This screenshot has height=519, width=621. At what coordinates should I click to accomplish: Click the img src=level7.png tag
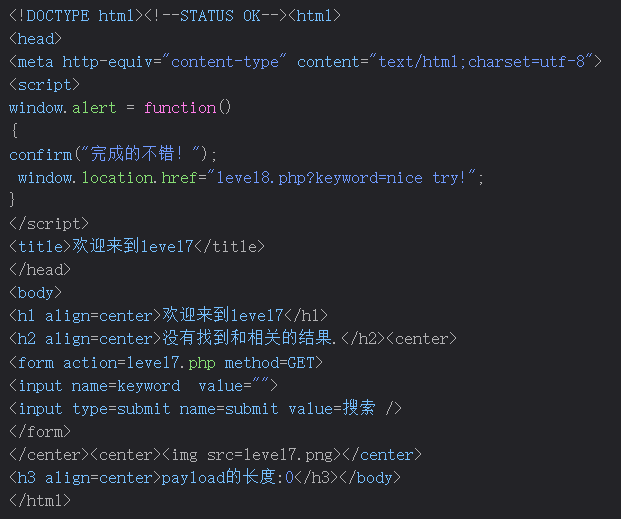tap(251, 454)
